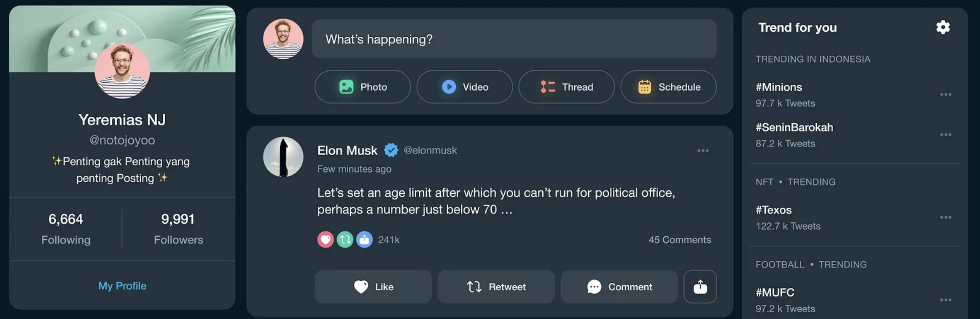Click the What's happening input field
The width and height of the screenshot is (980, 319).
(514, 39)
